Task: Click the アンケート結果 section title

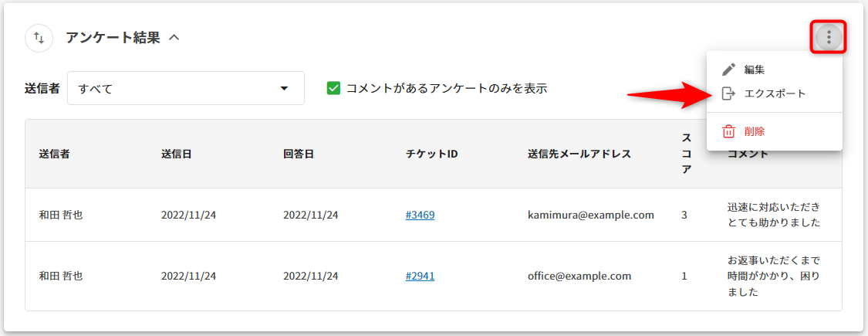Action: point(113,38)
